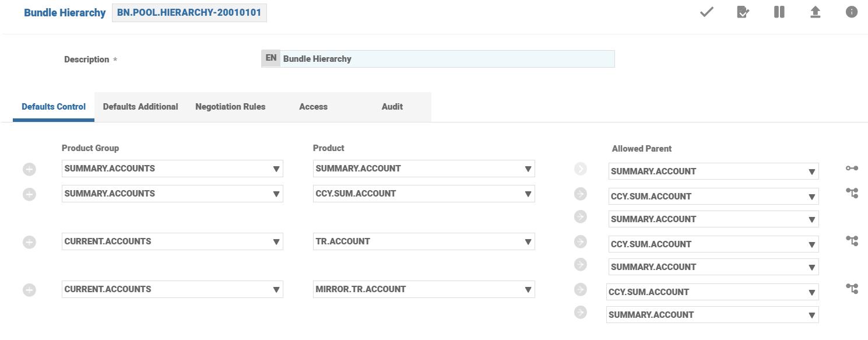Screen dimensions: 868x340
Task: Click the arrow icon before the TR.ACCOUNT row's first Allowed Parent
Action: pos(580,241)
